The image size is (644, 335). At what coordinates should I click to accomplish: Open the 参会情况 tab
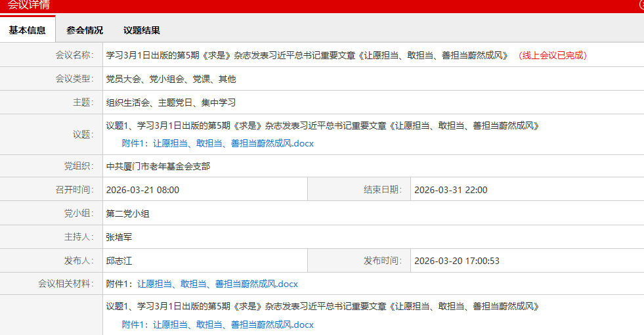(85, 30)
